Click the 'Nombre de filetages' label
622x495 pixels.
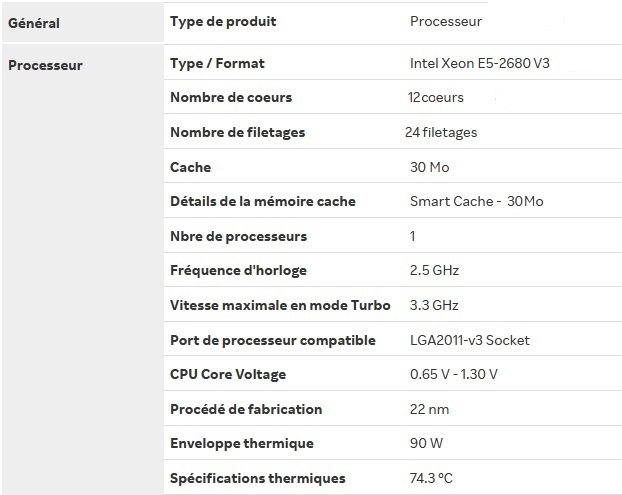click(238, 132)
